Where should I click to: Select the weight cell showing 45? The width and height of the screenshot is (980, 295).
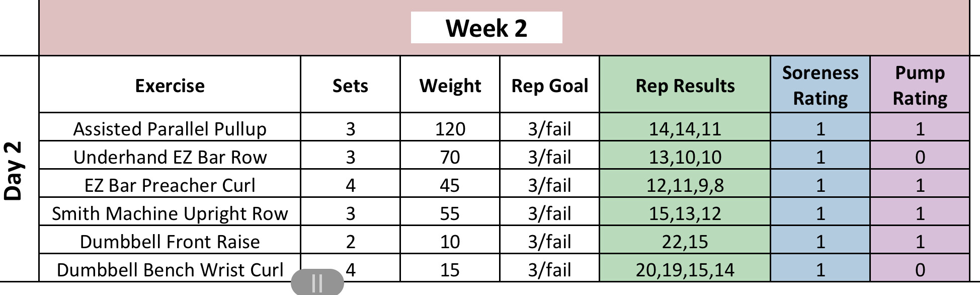450,185
